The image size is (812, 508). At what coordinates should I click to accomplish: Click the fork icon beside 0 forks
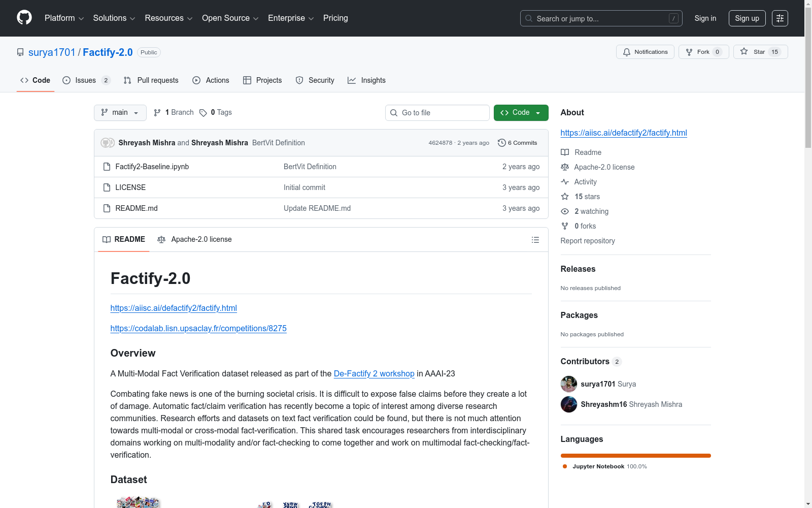click(565, 226)
